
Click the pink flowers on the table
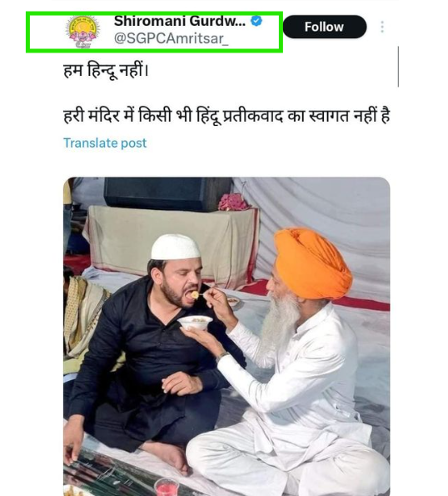point(233,202)
